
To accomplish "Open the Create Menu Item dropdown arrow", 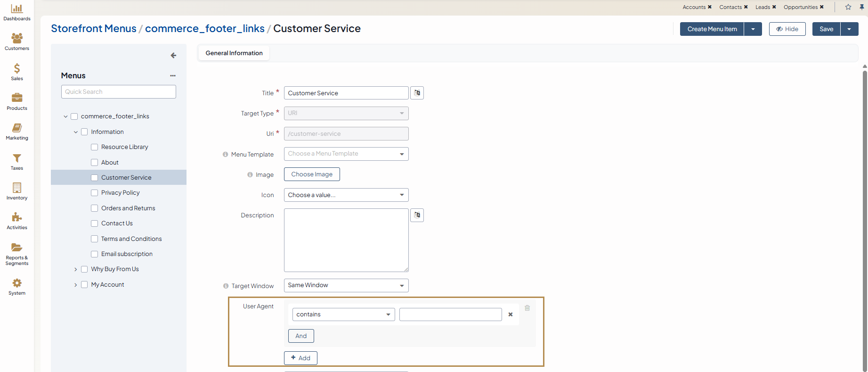I will (x=753, y=29).
